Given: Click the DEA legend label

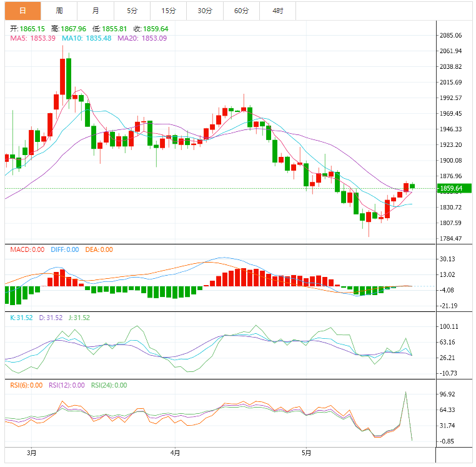Looking at the screenshot, I should point(98,249).
